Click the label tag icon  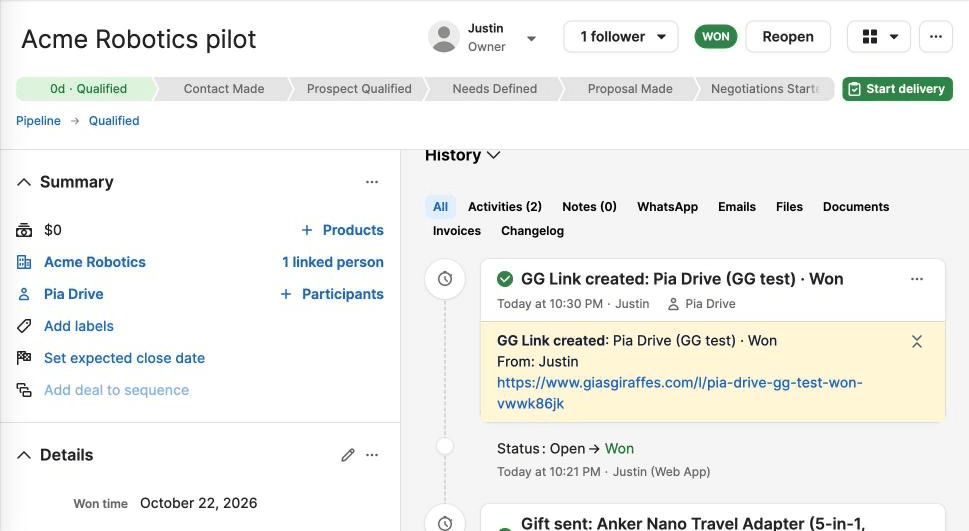pyautogui.click(x=24, y=326)
